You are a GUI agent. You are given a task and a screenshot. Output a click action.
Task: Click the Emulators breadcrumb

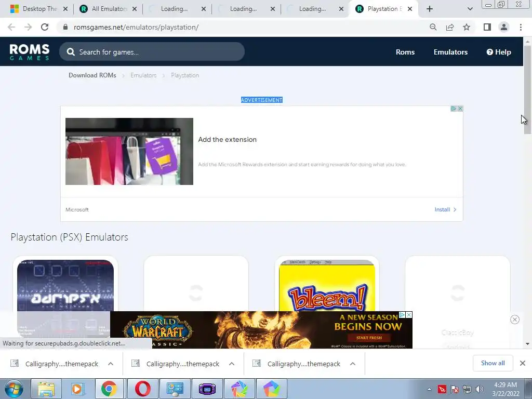click(x=143, y=75)
